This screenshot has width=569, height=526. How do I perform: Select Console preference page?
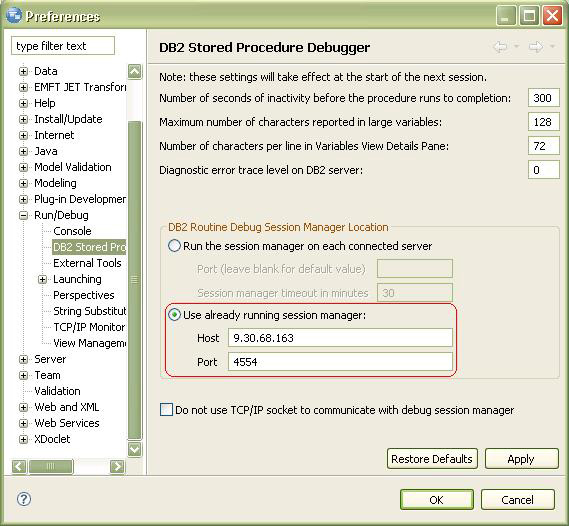(x=72, y=231)
